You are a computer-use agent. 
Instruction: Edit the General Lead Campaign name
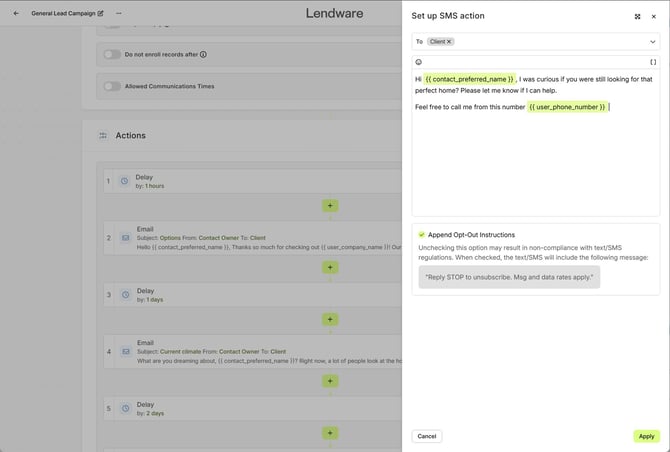[x=100, y=13]
